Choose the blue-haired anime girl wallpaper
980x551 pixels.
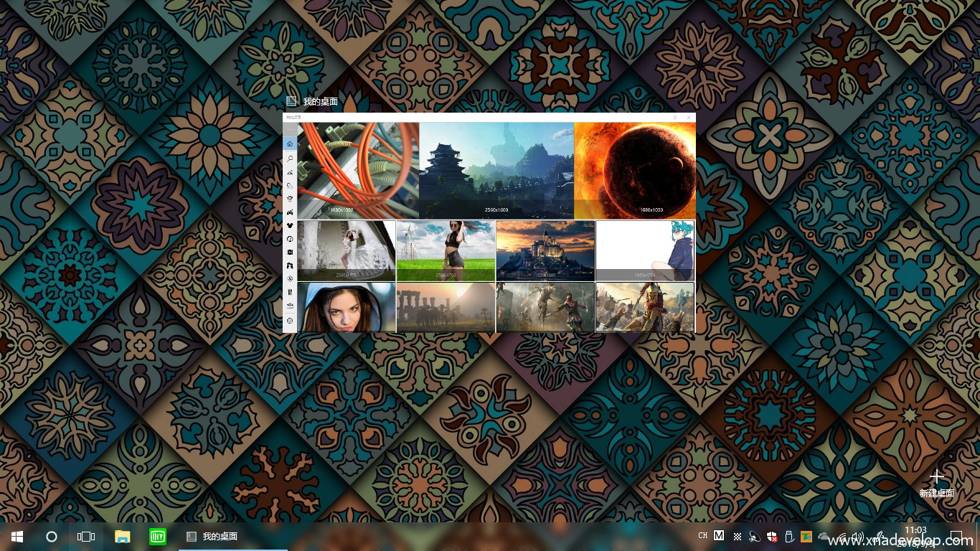point(644,250)
